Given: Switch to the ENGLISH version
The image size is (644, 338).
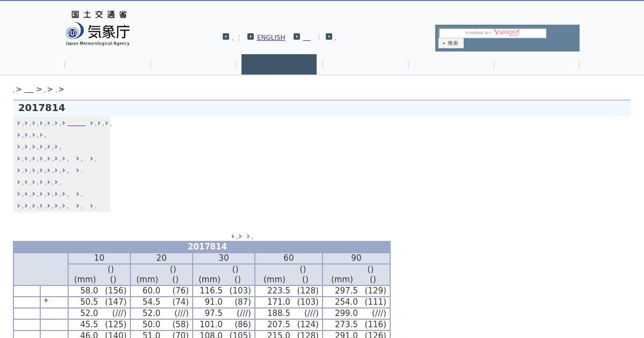Looking at the screenshot, I should coord(271,38).
